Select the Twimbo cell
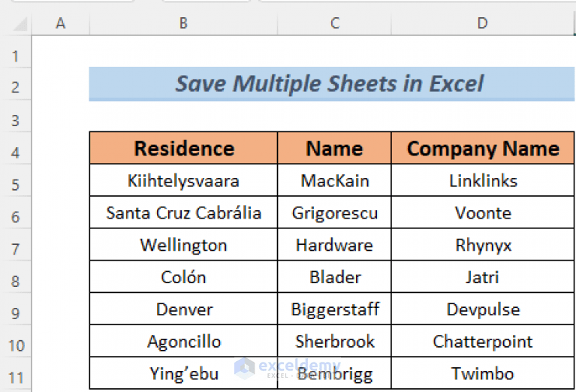The width and height of the screenshot is (576, 392). coord(483,373)
